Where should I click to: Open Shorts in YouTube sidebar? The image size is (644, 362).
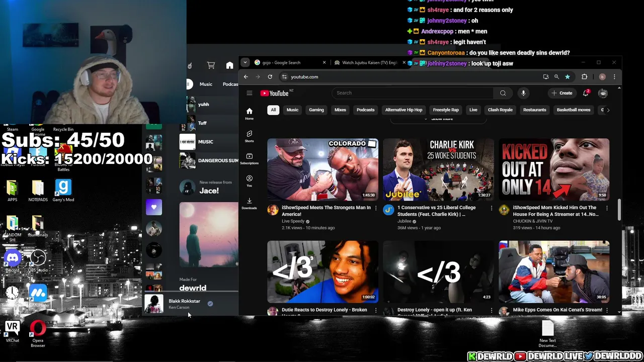coord(249,136)
